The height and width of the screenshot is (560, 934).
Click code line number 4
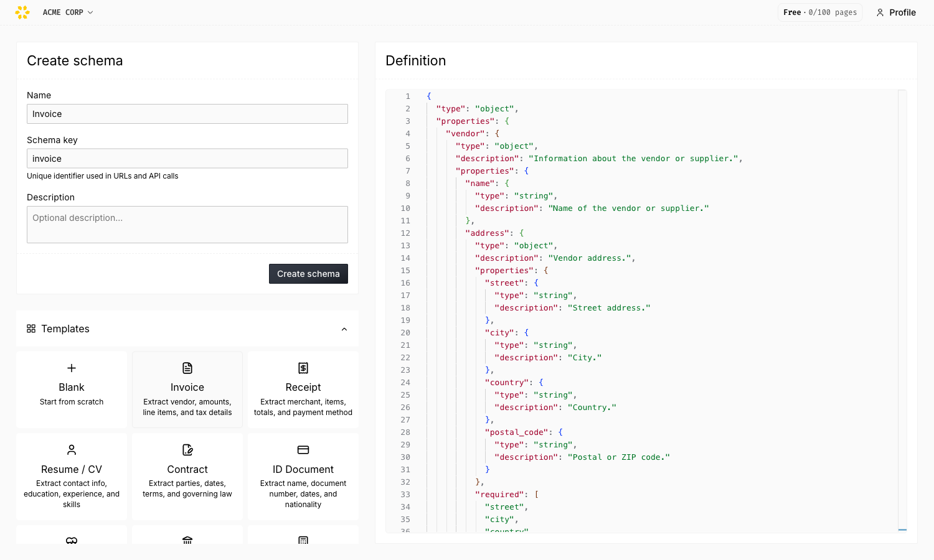tap(408, 134)
